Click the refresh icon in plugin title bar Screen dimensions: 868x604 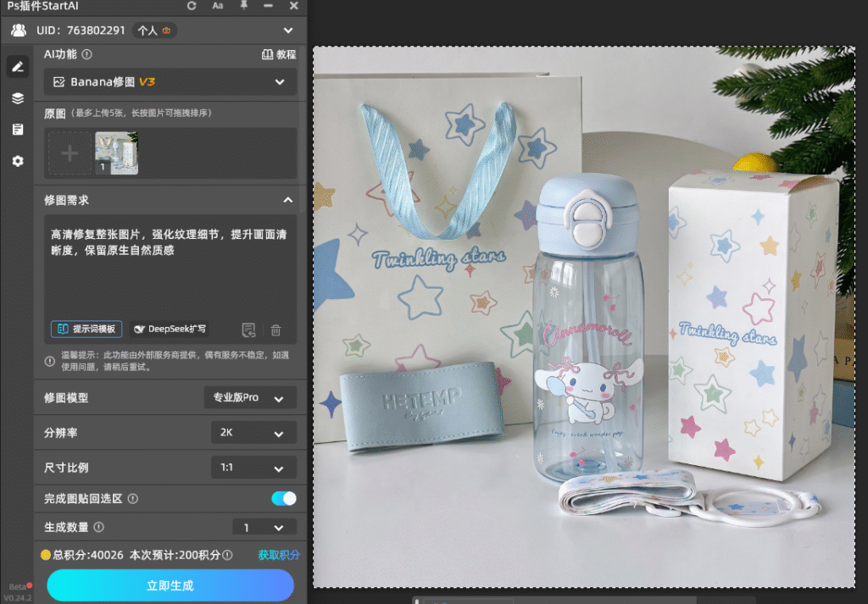[x=192, y=6]
